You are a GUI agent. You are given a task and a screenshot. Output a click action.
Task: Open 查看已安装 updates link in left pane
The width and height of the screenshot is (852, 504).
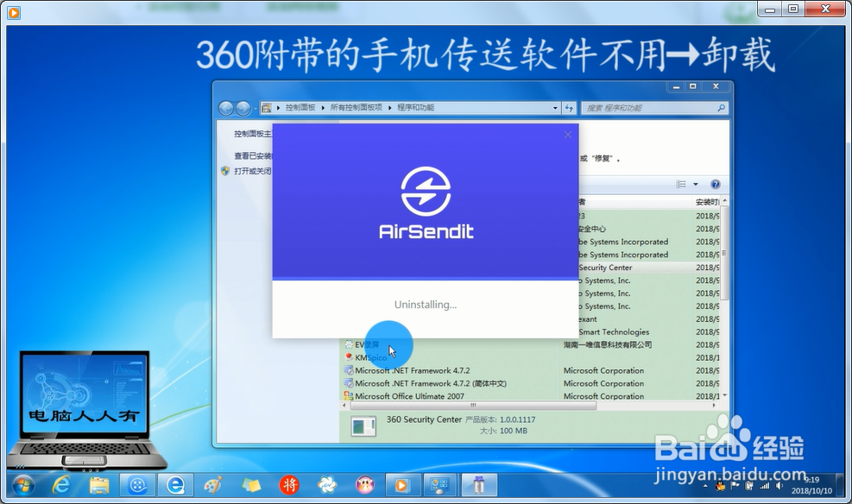253,156
